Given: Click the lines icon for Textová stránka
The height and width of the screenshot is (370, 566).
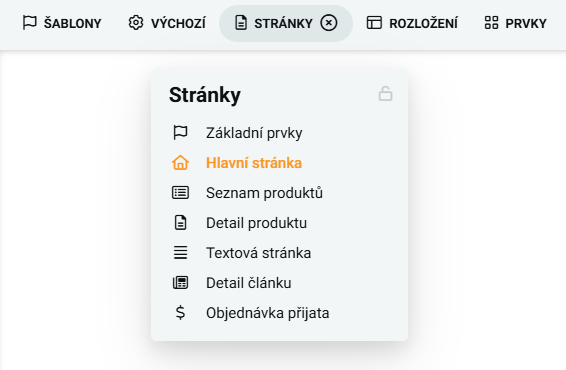Looking at the screenshot, I should [180, 253].
